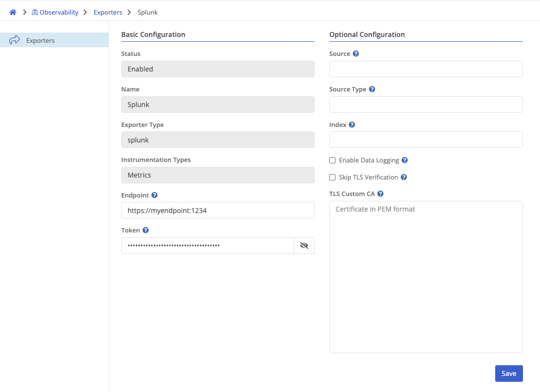Click the Token password field
The width and height of the screenshot is (540, 392).
click(207, 246)
